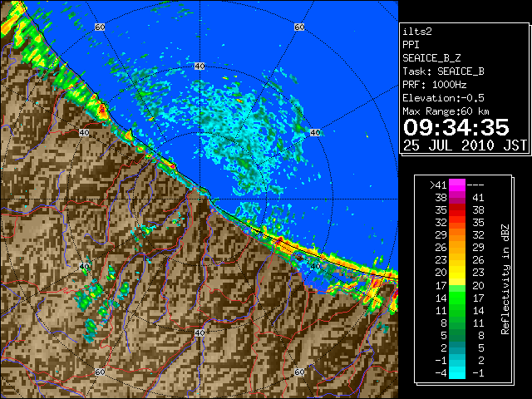Click the '40' range label directly north of center

click(199, 66)
